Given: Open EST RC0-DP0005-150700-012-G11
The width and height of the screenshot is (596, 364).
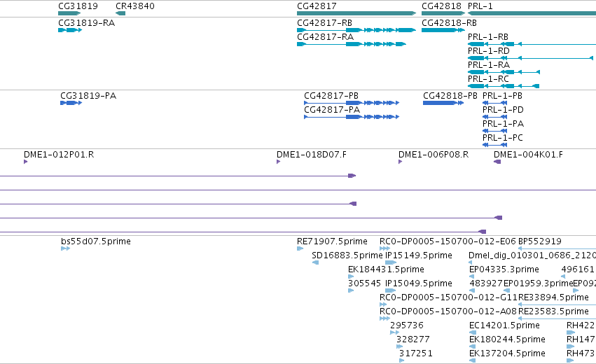Looking at the screenshot, I should [383, 304].
